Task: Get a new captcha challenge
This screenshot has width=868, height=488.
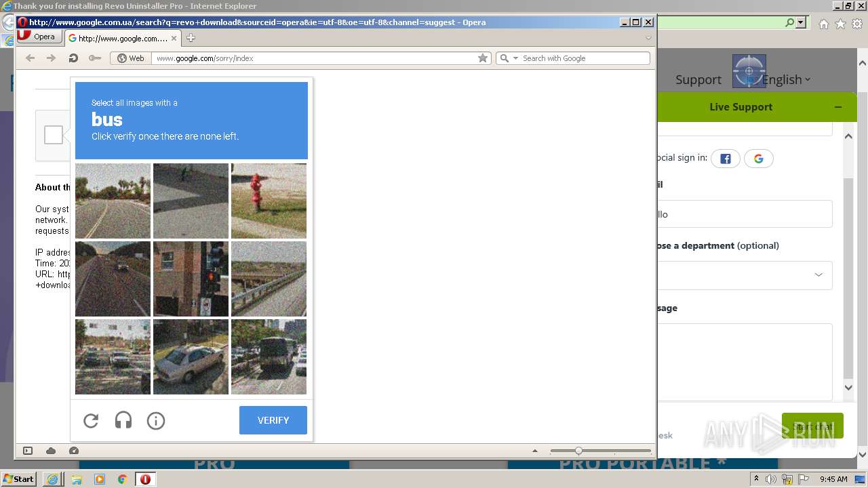Action: click(x=91, y=421)
